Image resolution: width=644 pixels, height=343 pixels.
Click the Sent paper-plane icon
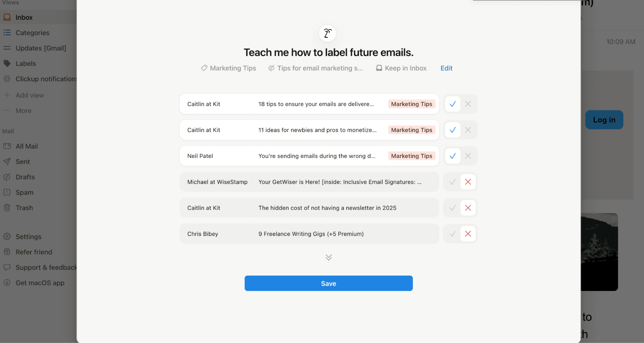point(7,162)
